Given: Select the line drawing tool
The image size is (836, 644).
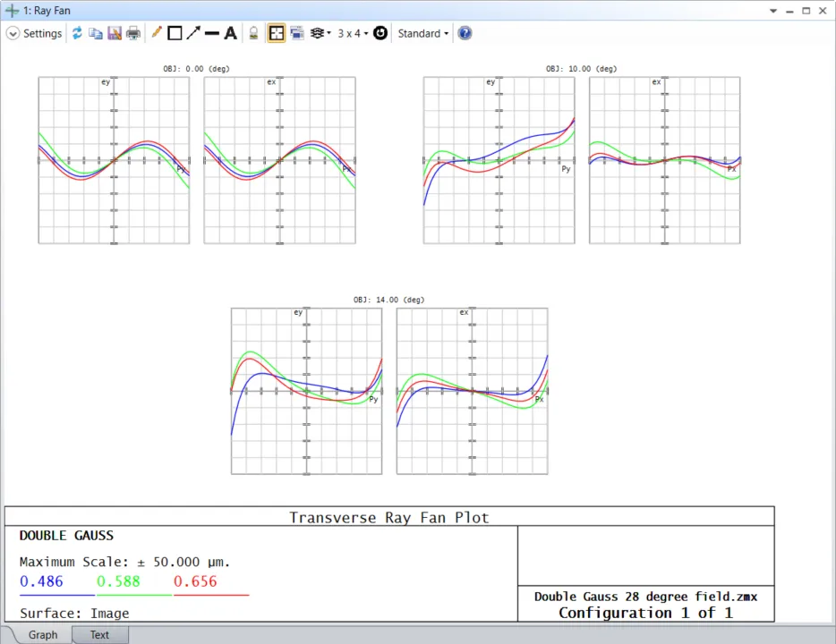Looking at the screenshot, I should (212, 33).
